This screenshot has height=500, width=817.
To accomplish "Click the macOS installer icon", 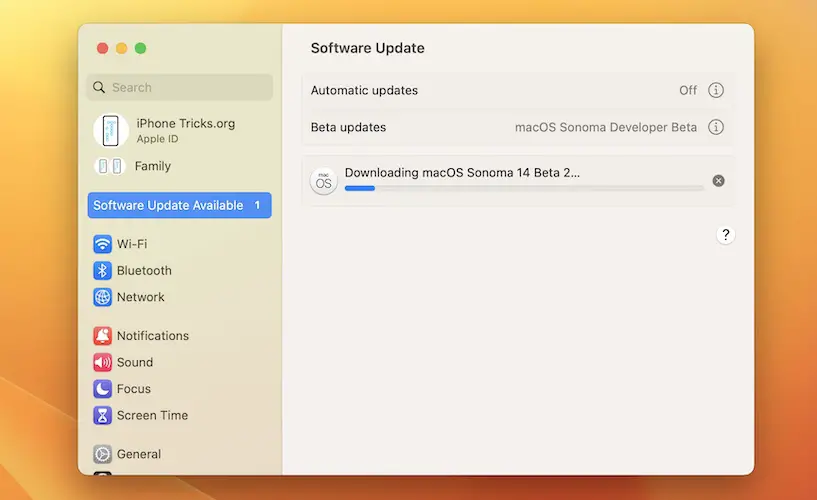I will [x=323, y=181].
